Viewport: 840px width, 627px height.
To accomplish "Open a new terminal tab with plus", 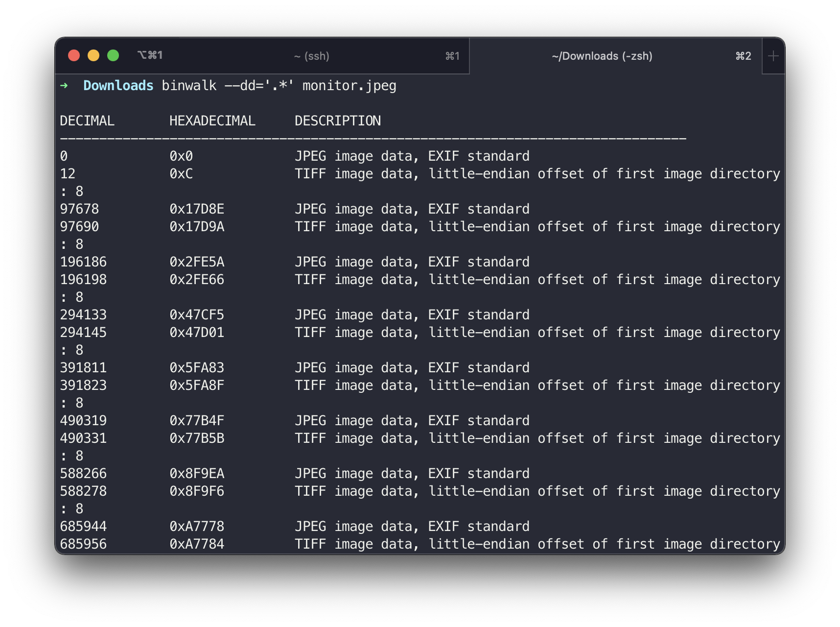I will coord(773,56).
